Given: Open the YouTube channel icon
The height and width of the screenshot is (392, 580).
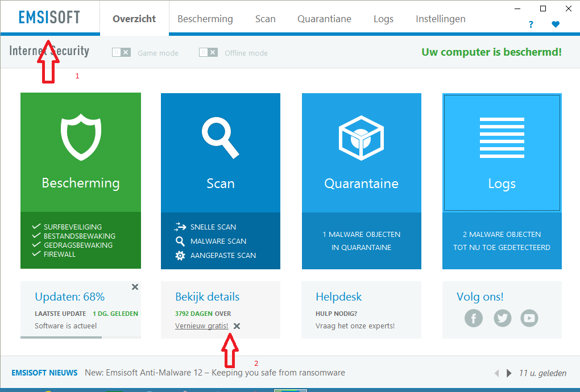Looking at the screenshot, I should click(529, 318).
